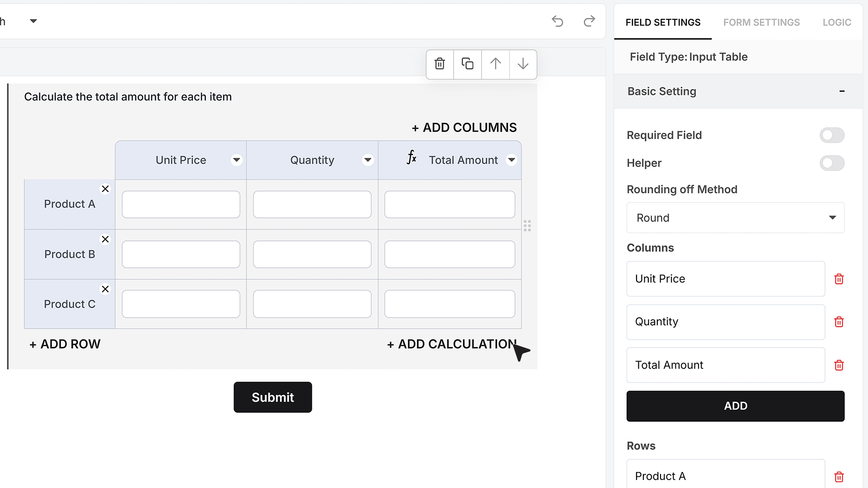
Task: Delete the field using trash toolbar icon
Action: 440,64
